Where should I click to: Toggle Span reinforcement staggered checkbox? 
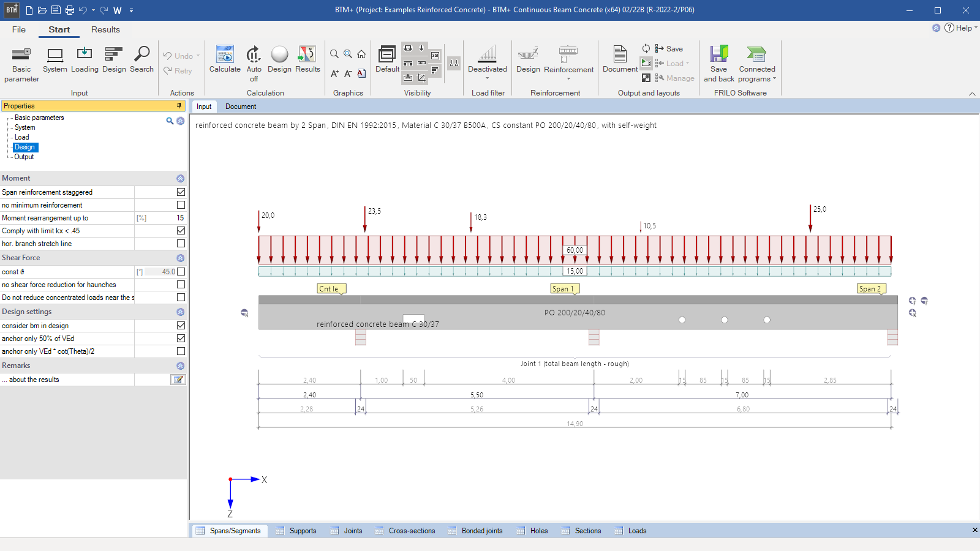[x=181, y=192]
